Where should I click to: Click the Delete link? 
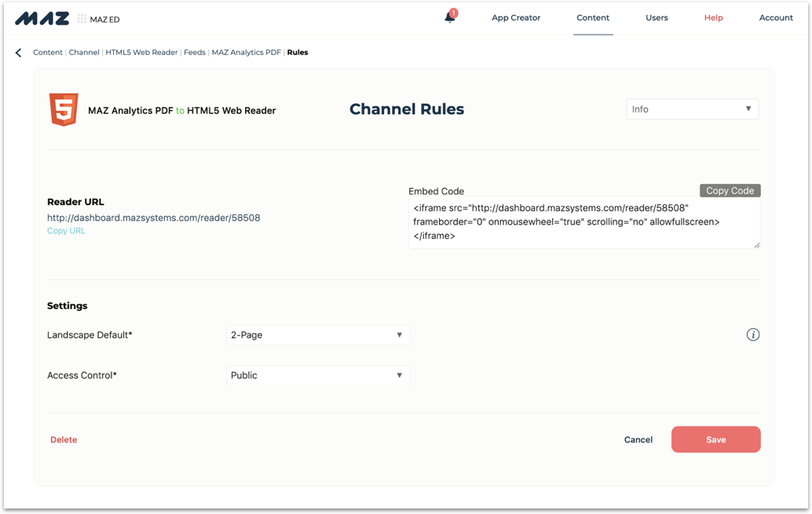click(64, 440)
